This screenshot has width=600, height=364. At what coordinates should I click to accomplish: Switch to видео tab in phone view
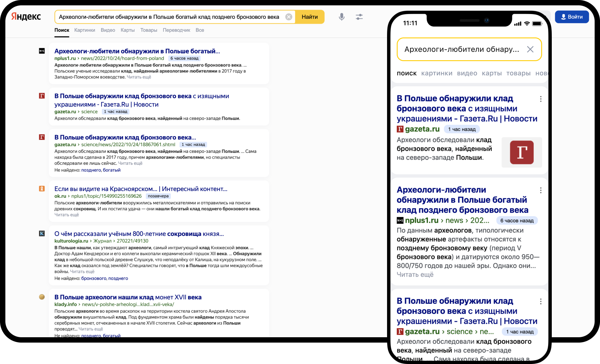click(467, 73)
